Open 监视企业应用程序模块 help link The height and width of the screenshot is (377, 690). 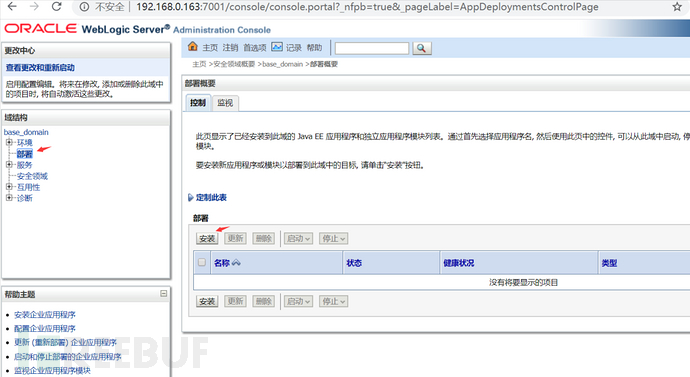pyautogui.click(x=52, y=370)
